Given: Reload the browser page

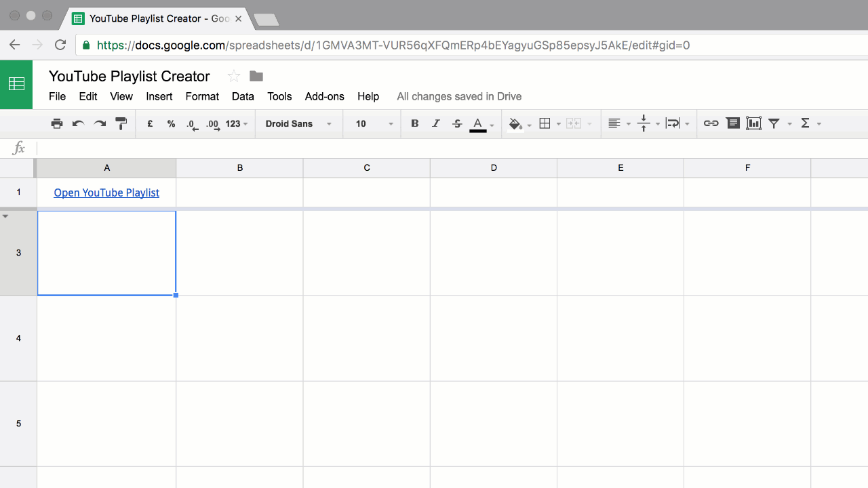Looking at the screenshot, I should point(60,45).
